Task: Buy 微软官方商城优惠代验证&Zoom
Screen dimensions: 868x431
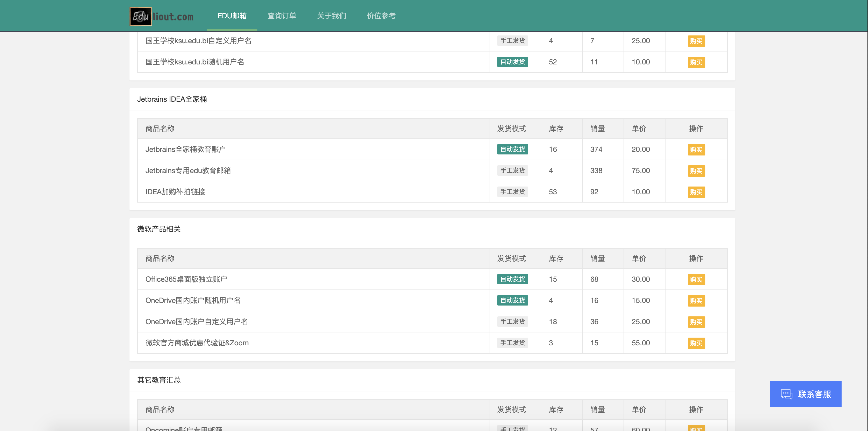Action: 696,343
